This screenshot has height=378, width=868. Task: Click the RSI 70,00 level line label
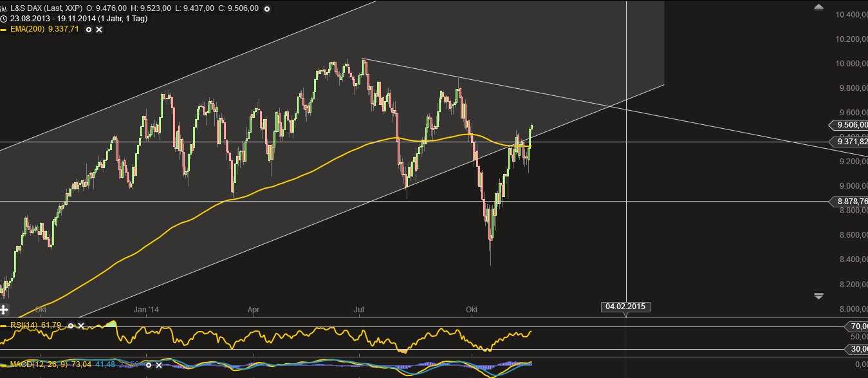(x=857, y=326)
